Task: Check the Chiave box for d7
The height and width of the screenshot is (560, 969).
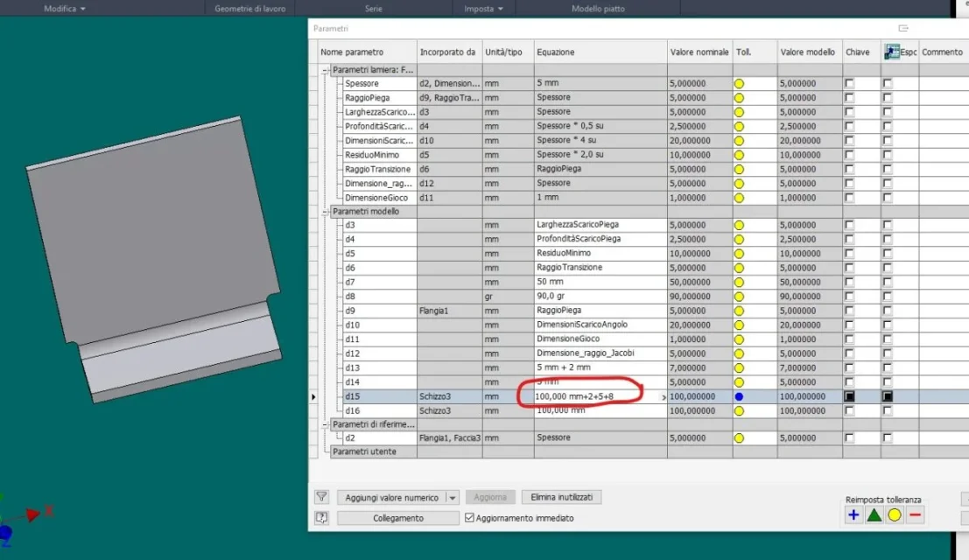Action: [x=849, y=282]
